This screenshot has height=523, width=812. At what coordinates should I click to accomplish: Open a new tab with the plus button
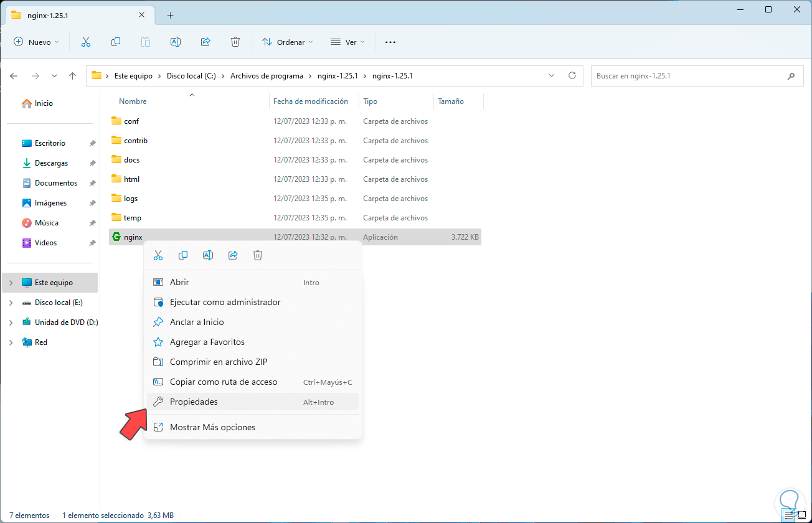(170, 15)
